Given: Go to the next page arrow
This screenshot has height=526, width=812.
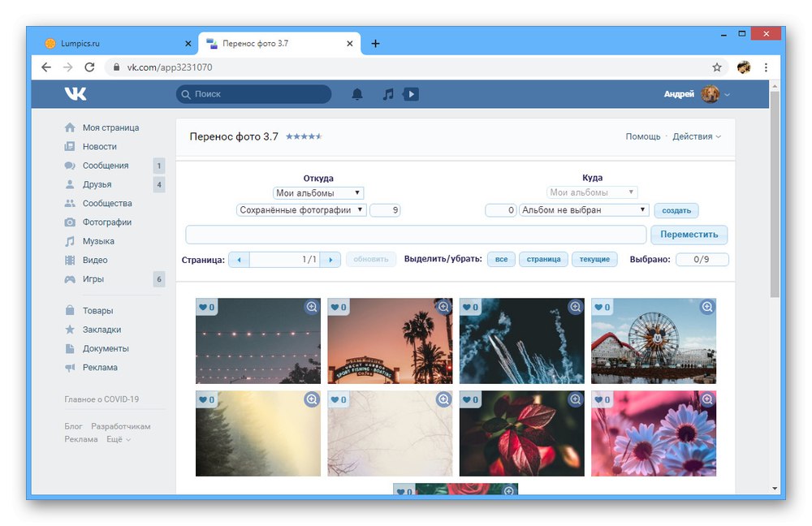Looking at the screenshot, I should [330, 260].
